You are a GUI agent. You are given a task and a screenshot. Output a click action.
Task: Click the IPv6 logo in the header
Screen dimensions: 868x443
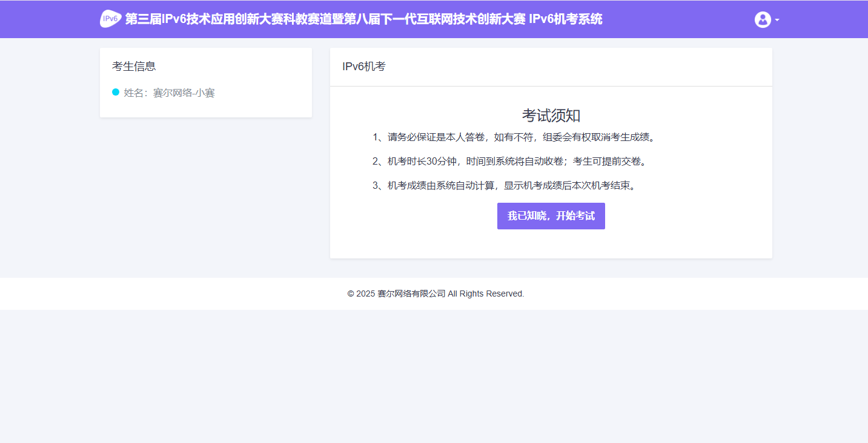(x=110, y=19)
